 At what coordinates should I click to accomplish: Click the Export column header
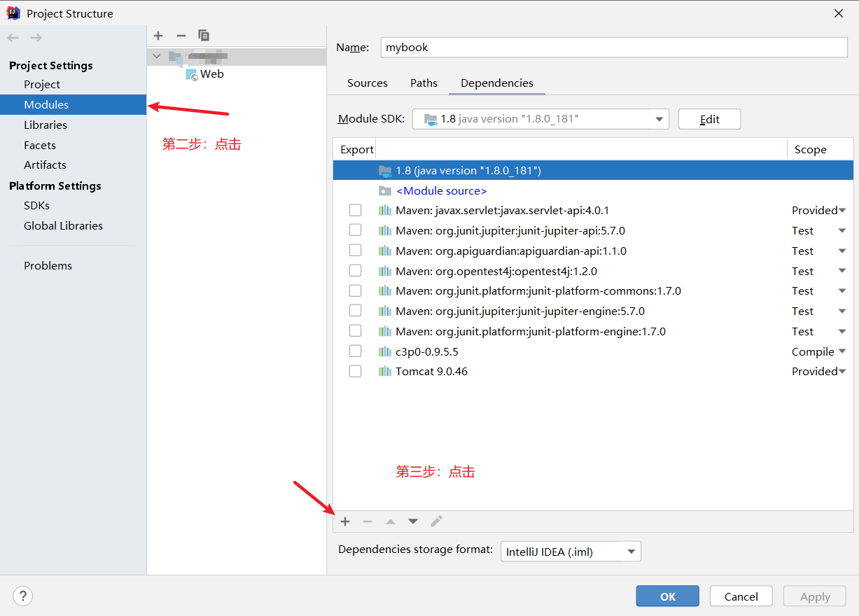pyautogui.click(x=357, y=149)
